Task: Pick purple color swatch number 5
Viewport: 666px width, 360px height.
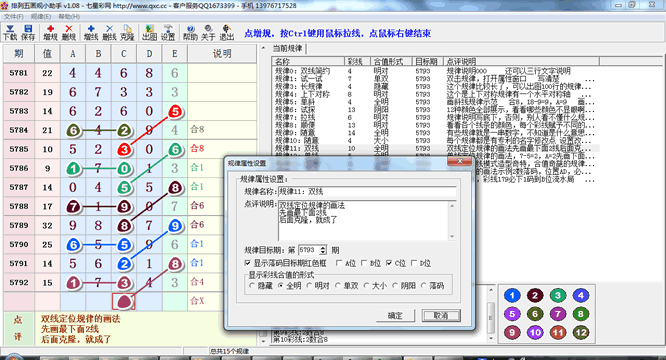Action: 512,314
